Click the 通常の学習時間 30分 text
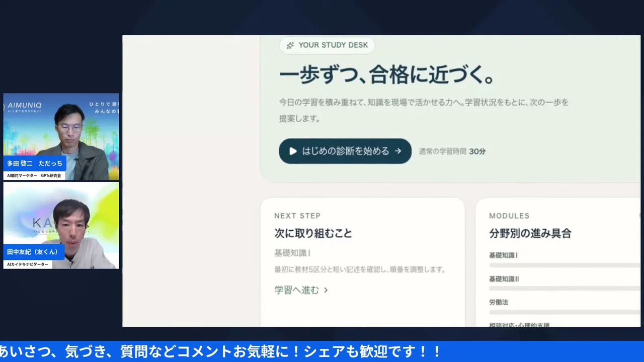Viewport: 644px width, 362px height. tap(452, 151)
